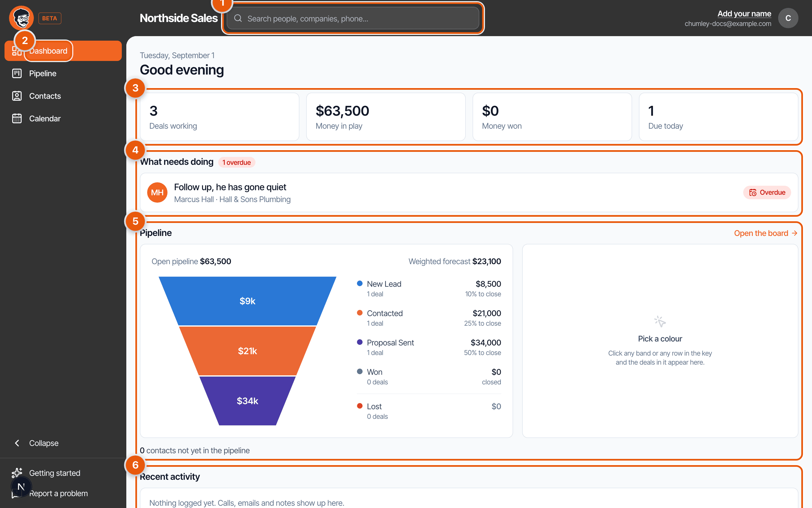812x508 pixels.
Task: Click the Lost row in the pipeline key
Action: click(x=429, y=411)
